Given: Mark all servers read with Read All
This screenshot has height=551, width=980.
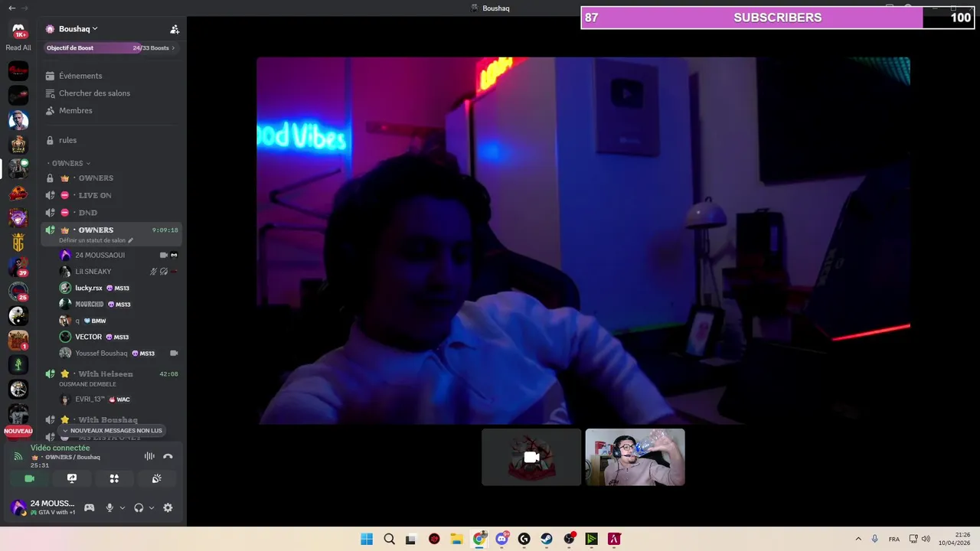Looking at the screenshot, I should pyautogui.click(x=18, y=47).
